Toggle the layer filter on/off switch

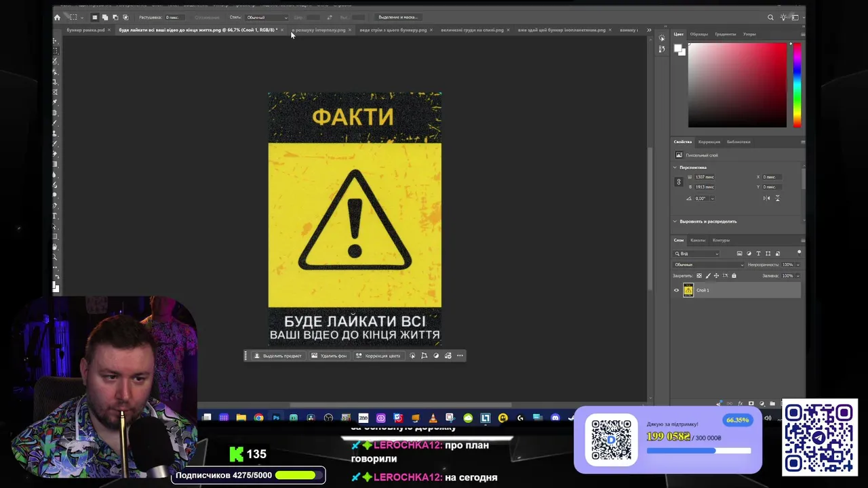coord(799,252)
